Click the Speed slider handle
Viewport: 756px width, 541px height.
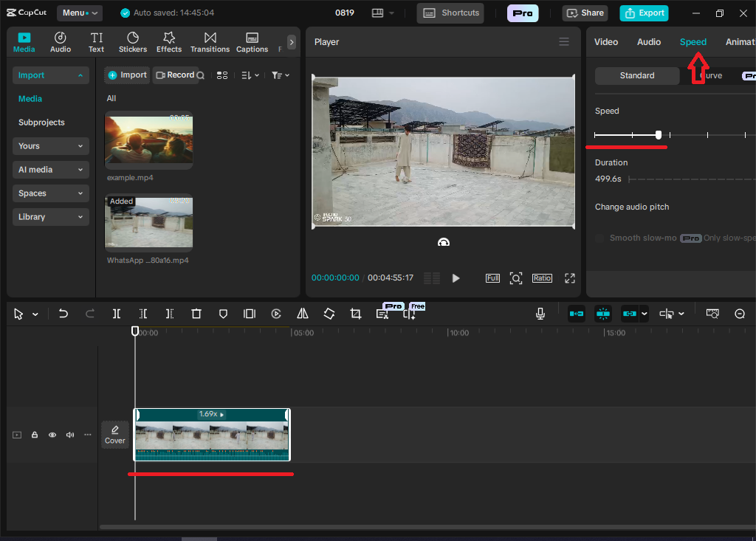[x=659, y=135]
